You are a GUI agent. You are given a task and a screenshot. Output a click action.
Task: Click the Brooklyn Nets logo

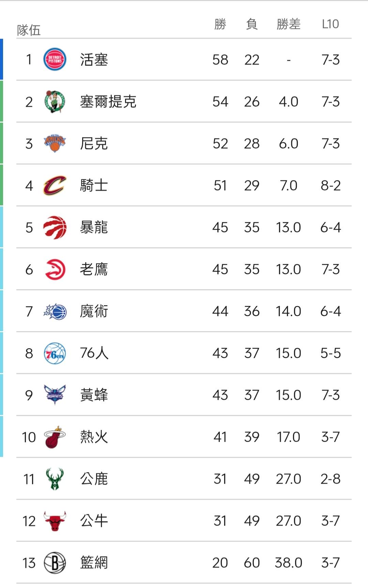point(55,563)
